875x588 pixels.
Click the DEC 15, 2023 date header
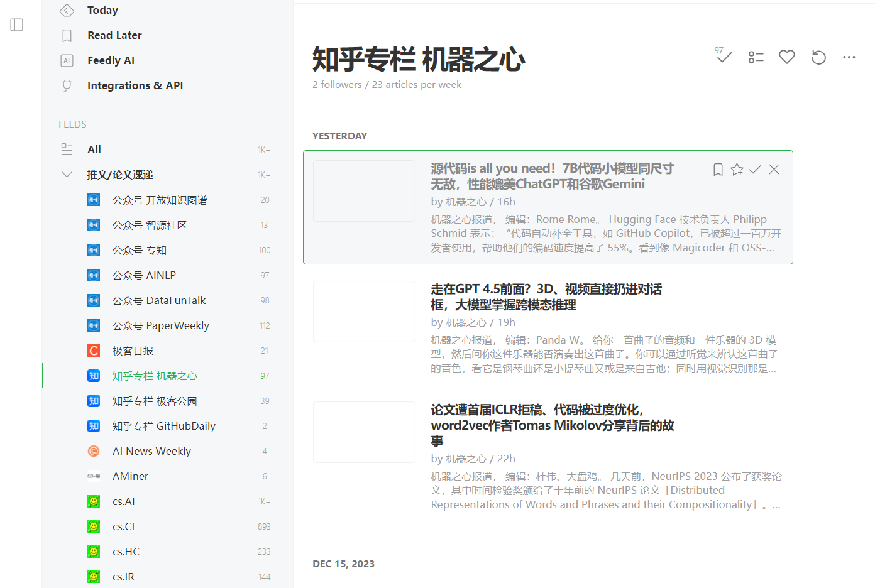click(343, 564)
